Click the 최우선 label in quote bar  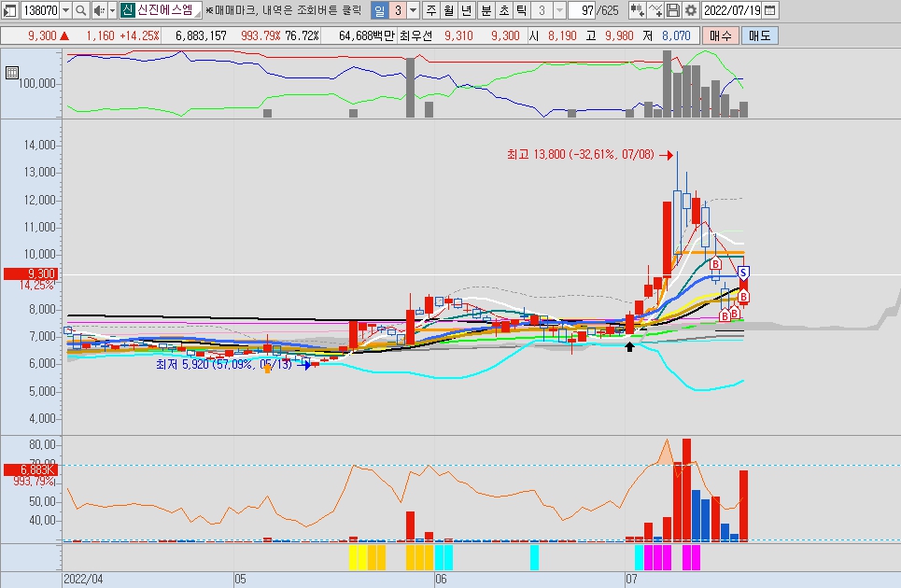click(415, 35)
